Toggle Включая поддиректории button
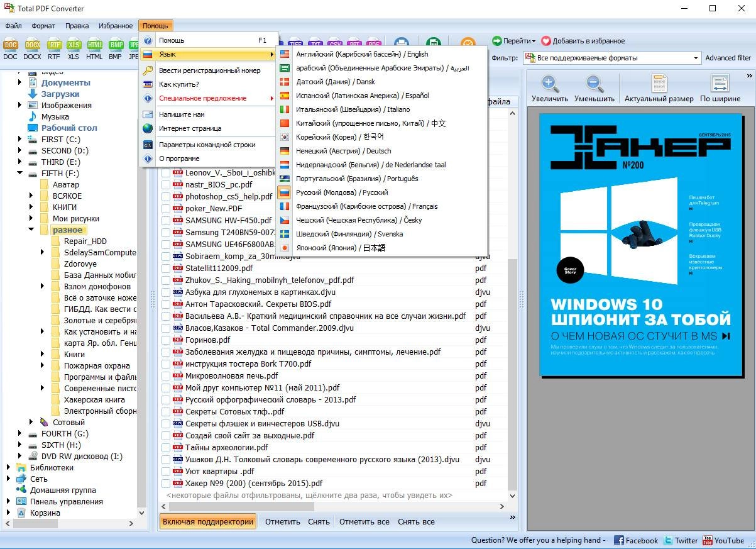This screenshot has height=549, width=756. [208, 521]
